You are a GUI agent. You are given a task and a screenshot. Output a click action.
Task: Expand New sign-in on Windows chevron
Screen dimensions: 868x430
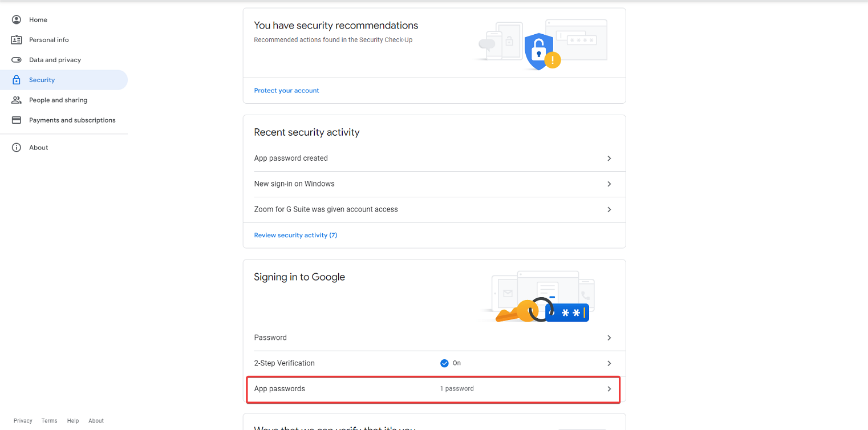[609, 184]
